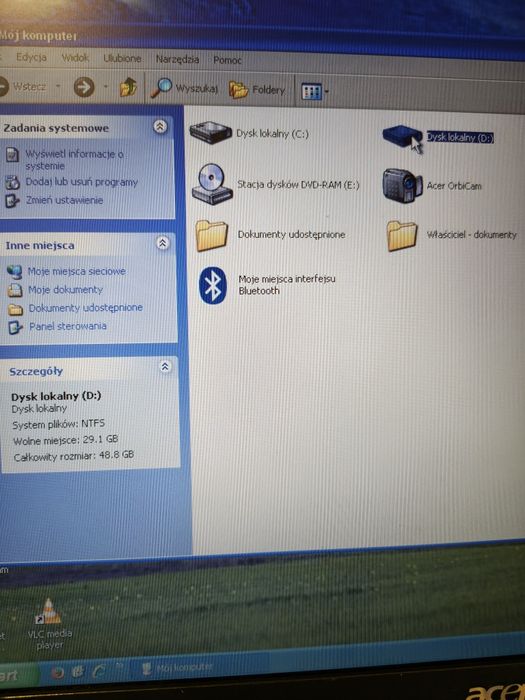Open Dokumenty udostępnione folder icon in main pane
The image size is (525, 700).
coord(212,235)
